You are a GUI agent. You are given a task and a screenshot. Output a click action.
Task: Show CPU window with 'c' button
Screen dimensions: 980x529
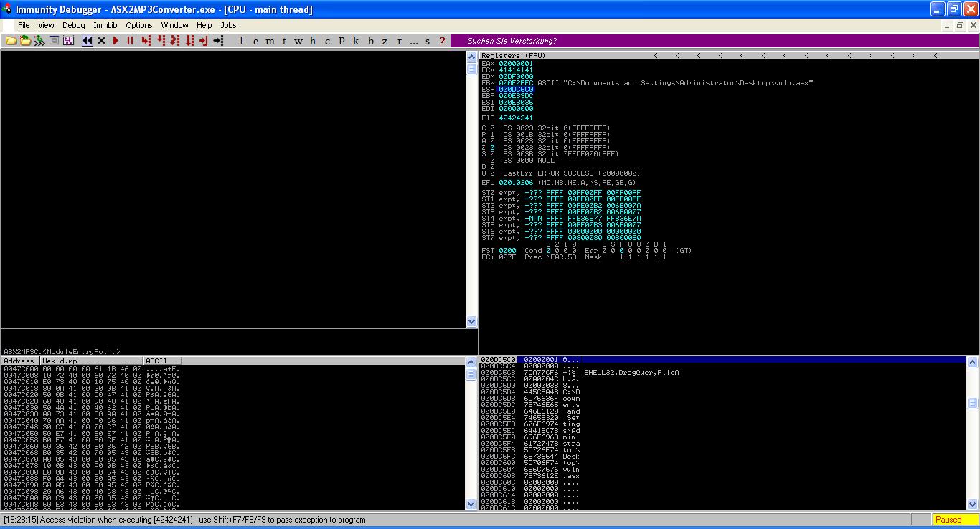point(327,41)
